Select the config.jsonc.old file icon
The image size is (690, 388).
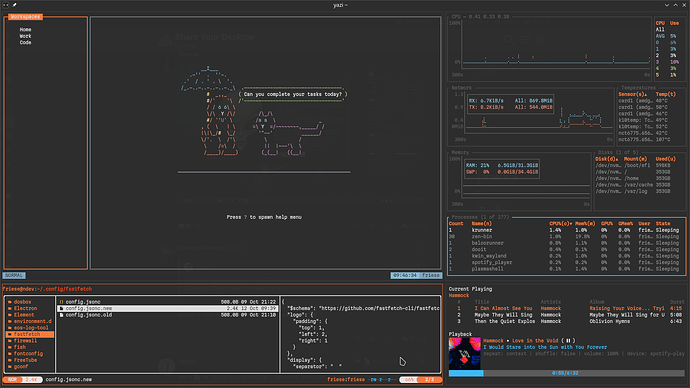(x=62, y=315)
